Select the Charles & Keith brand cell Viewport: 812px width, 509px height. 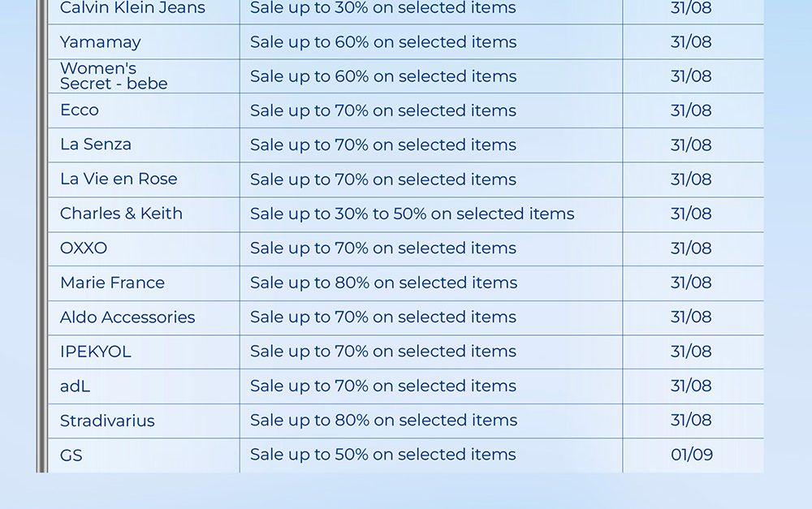coord(121,214)
